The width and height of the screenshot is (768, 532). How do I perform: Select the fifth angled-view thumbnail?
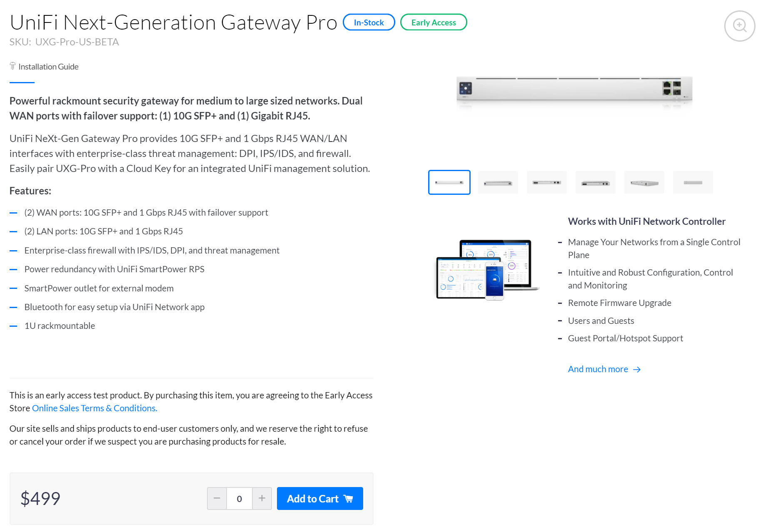pos(644,182)
